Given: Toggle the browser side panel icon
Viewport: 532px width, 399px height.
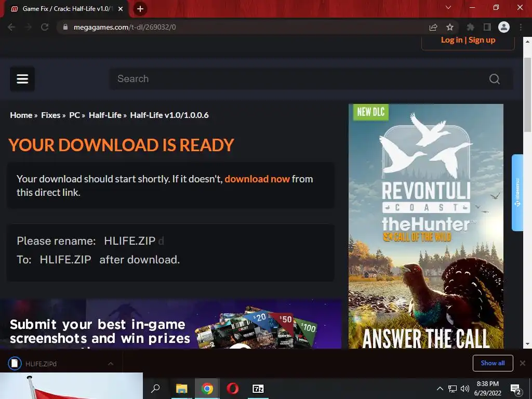Looking at the screenshot, I should (x=487, y=27).
